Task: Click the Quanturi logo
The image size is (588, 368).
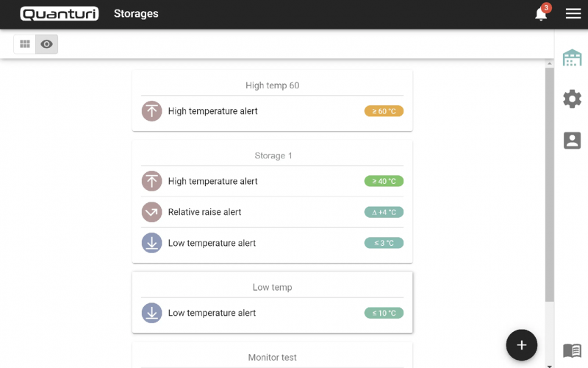Action: 60,14
